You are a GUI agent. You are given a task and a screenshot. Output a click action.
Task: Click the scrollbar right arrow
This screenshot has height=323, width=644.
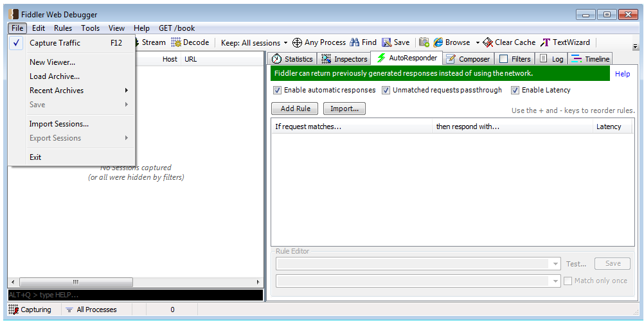click(x=258, y=283)
